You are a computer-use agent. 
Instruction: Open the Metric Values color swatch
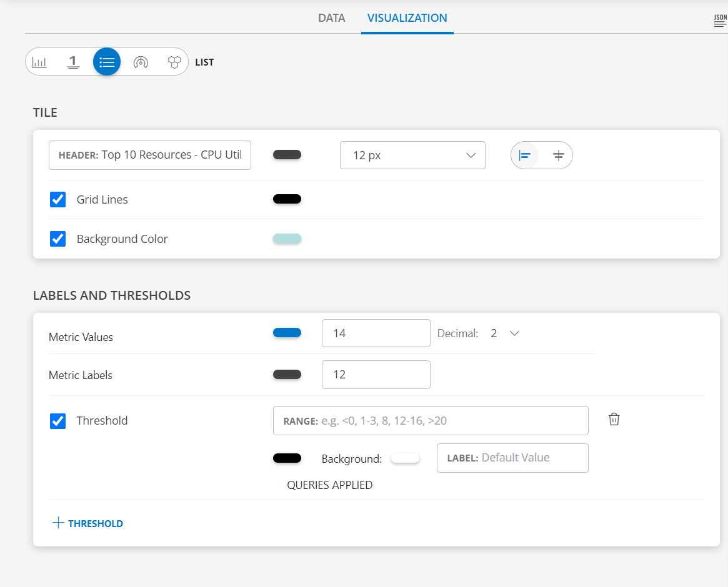pos(287,332)
